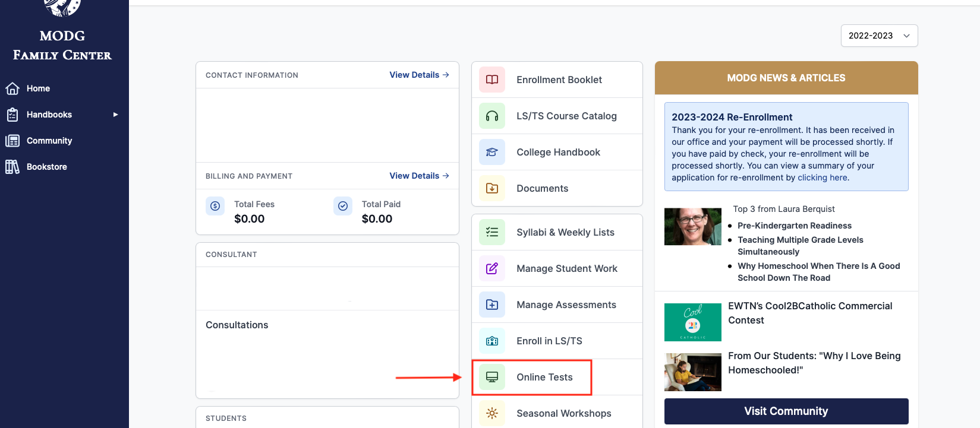Click the College Handbook graduation cap icon
Image resolution: width=980 pixels, height=428 pixels.
[x=492, y=152]
